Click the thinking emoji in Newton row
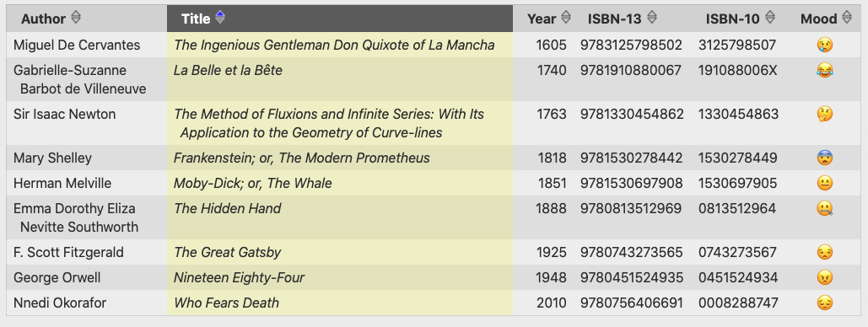This screenshot has width=868, height=327. (x=825, y=115)
